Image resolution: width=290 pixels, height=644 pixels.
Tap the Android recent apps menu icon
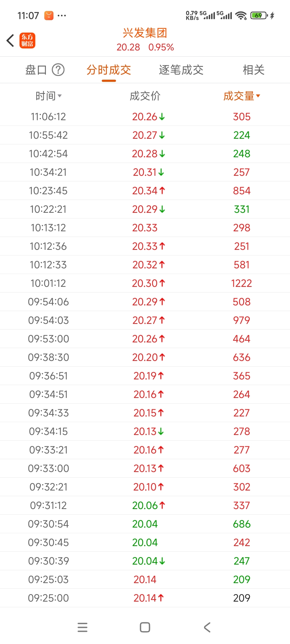[82, 627]
